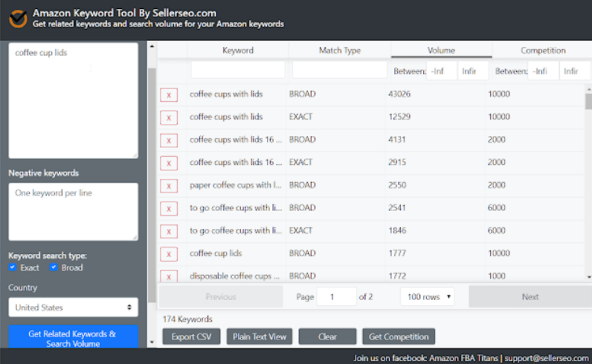This screenshot has height=364, width=592.
Task: Toggle the Exact search type checkbox
Action: click(x=13, y=267)
